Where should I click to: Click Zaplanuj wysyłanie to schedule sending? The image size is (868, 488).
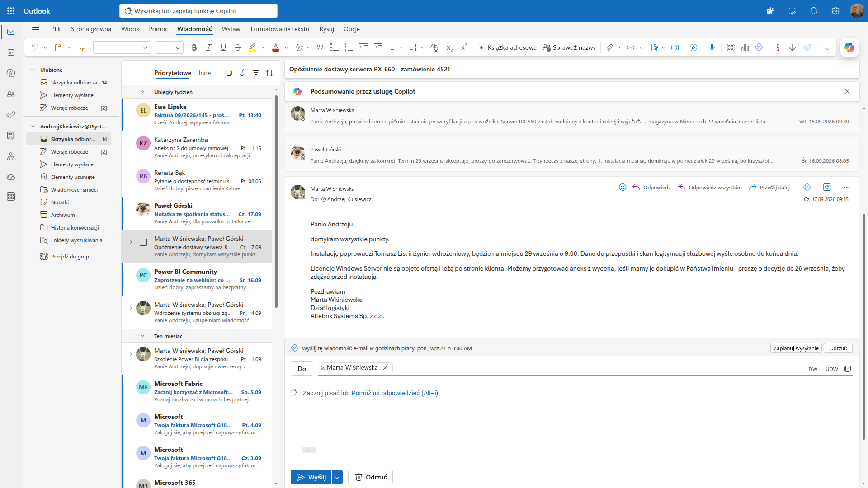point(796,348)
